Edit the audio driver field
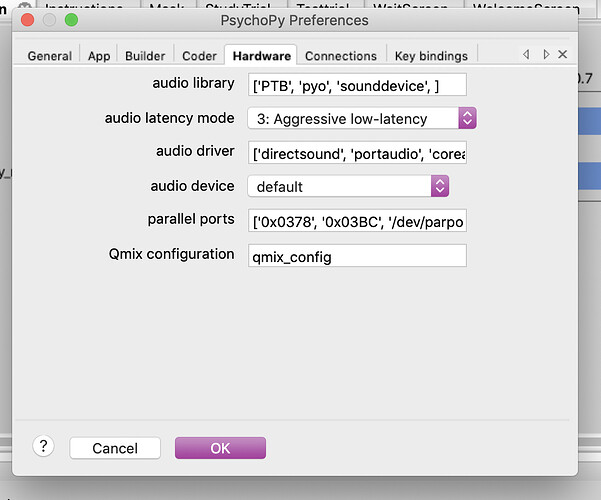This screenshot has height=500, width=601. click(357, 153)
